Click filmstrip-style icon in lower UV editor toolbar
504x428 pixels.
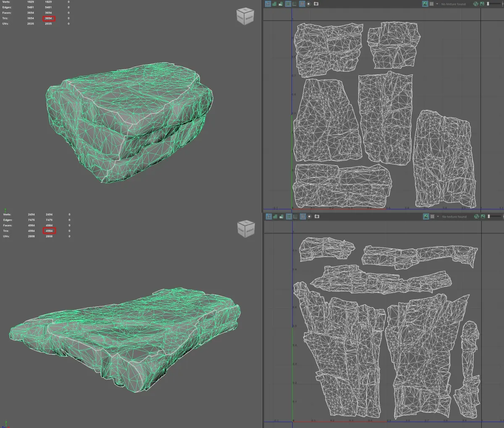pos(303,217)
